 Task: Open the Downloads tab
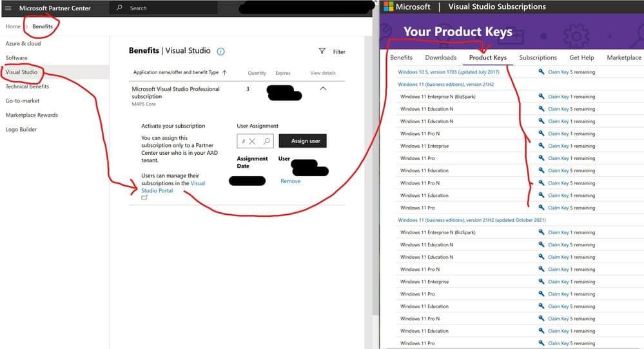(441, 57)
